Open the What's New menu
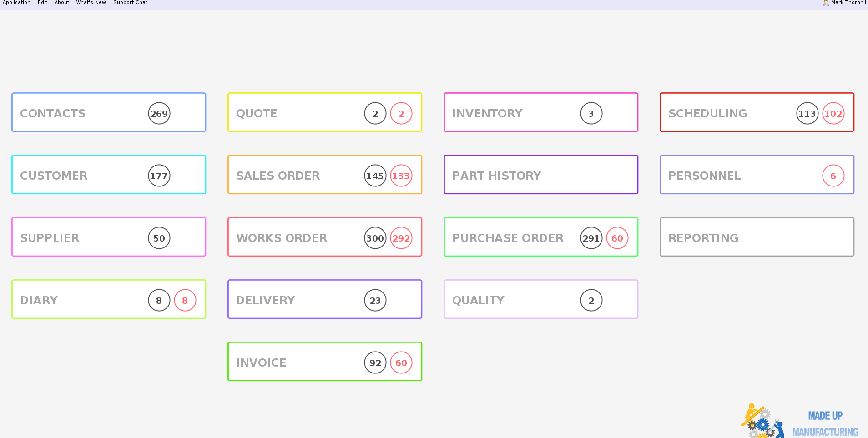 (91, 3)
